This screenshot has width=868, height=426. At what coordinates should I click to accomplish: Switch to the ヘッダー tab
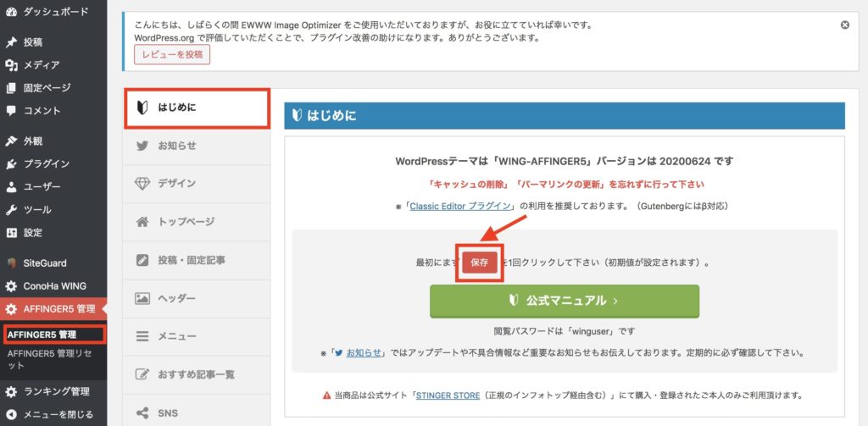coord(197,298)
